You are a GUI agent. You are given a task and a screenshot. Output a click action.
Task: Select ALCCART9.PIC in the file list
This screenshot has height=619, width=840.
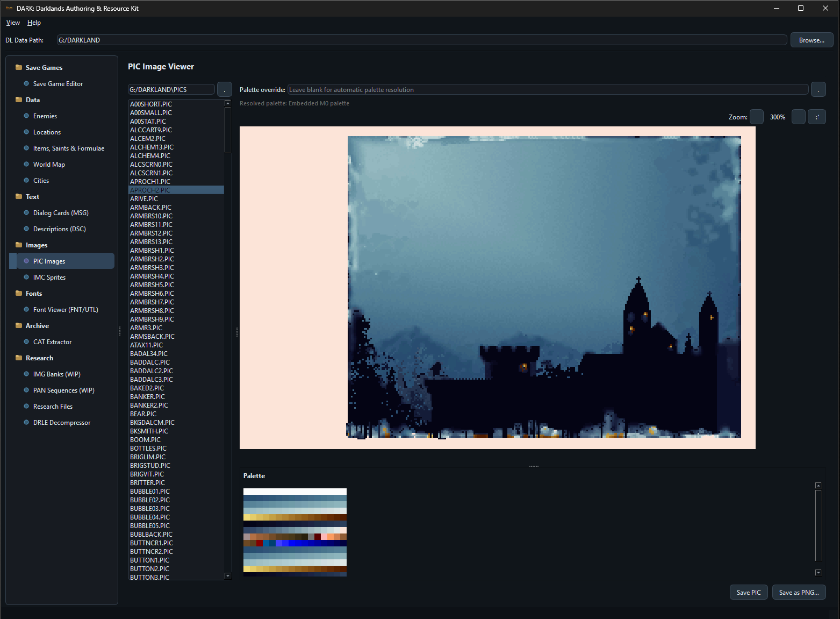click(x=176, y=130)
